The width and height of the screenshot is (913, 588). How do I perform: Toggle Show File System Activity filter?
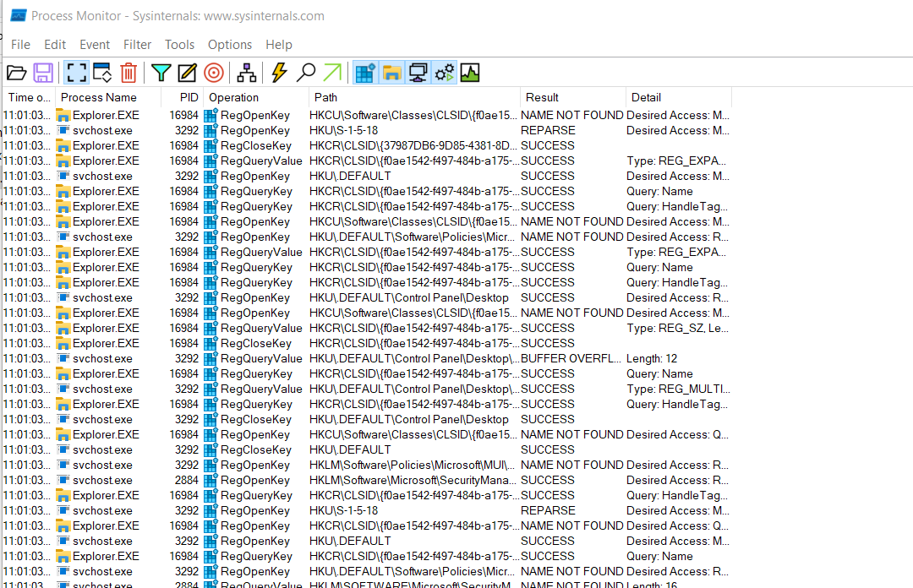(391, 73)
